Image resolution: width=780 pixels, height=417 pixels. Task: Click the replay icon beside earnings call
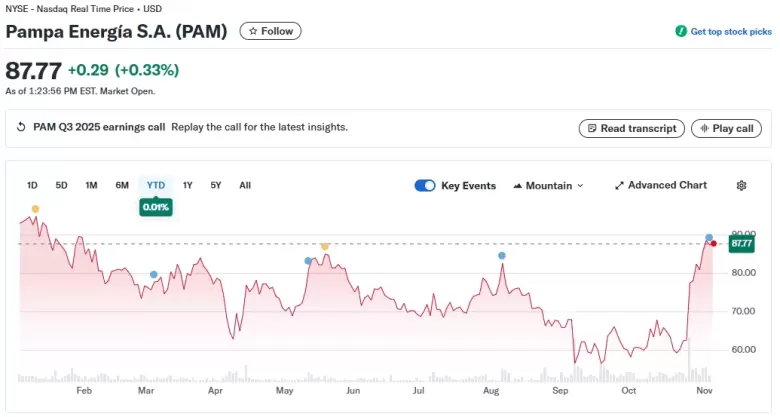pos(21,127)
